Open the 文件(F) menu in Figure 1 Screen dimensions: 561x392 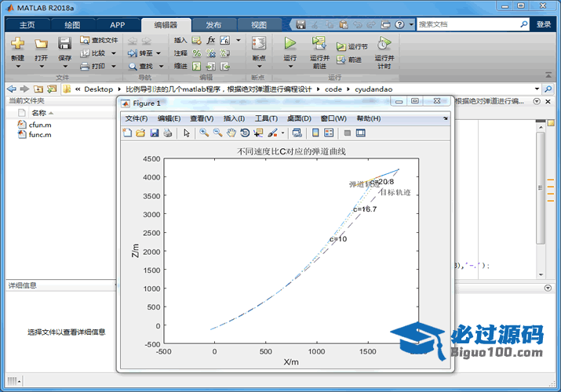point(137,118)
